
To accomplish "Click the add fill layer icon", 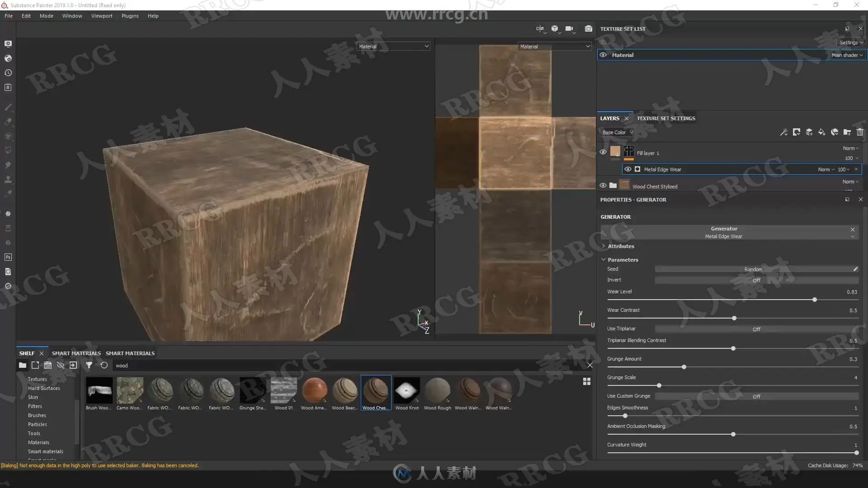I will 822,132.
